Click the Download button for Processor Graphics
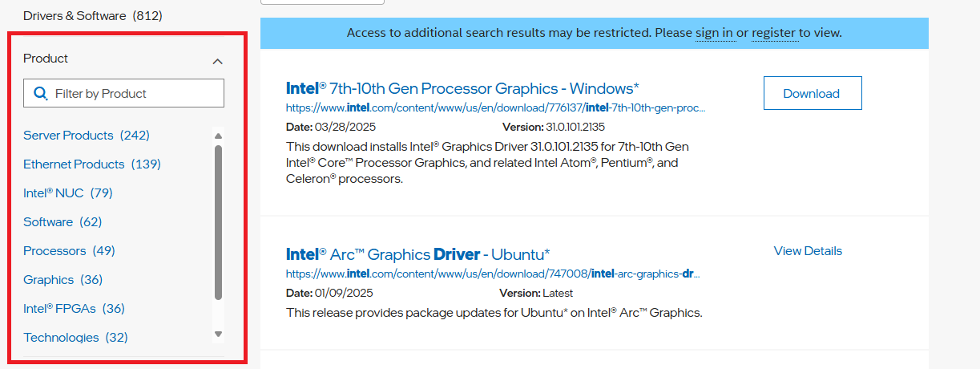The image size is (980, 369). click(812, 93)
